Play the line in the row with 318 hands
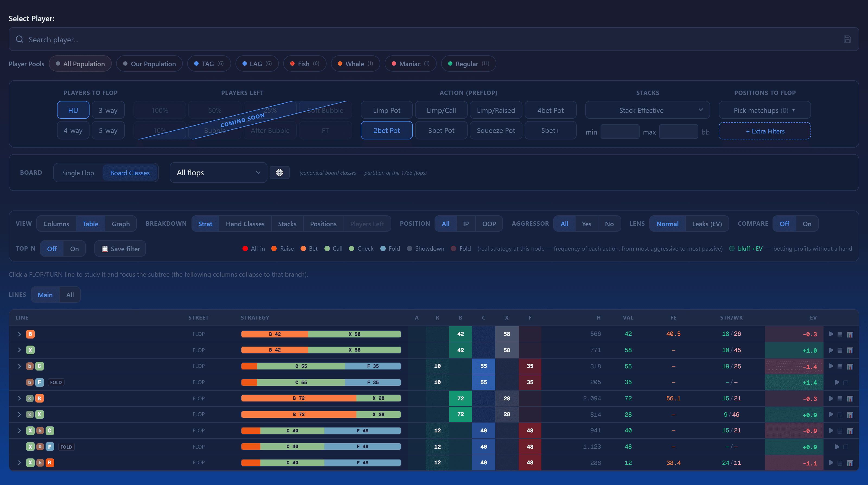 pos(831,366)
